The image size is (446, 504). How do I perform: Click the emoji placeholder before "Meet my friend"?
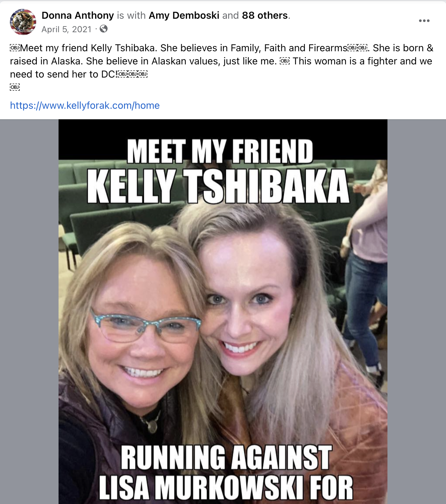point(15,48)
